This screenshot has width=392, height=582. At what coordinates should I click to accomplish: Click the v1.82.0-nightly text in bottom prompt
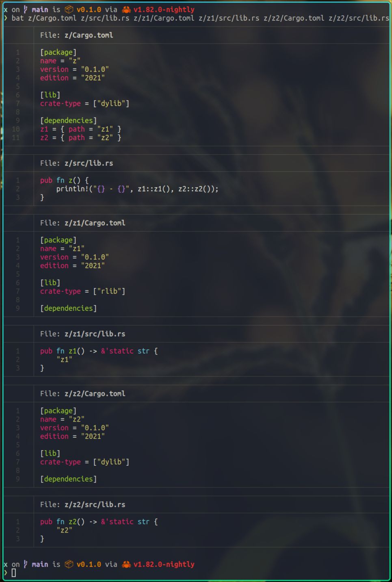pos(164,564)
